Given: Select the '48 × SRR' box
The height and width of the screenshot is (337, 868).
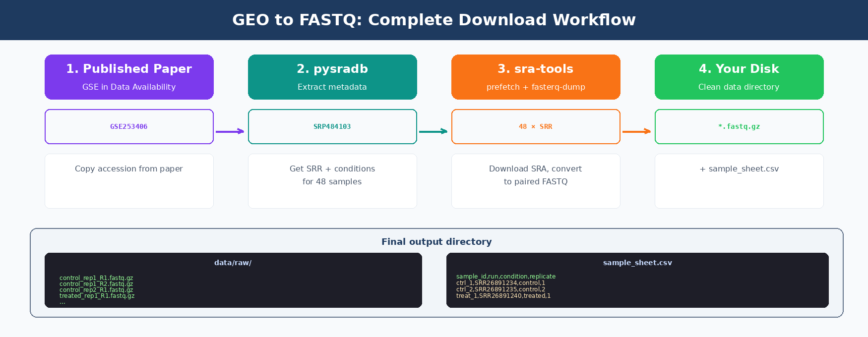Looking at the screenshot, I should 536,126.
